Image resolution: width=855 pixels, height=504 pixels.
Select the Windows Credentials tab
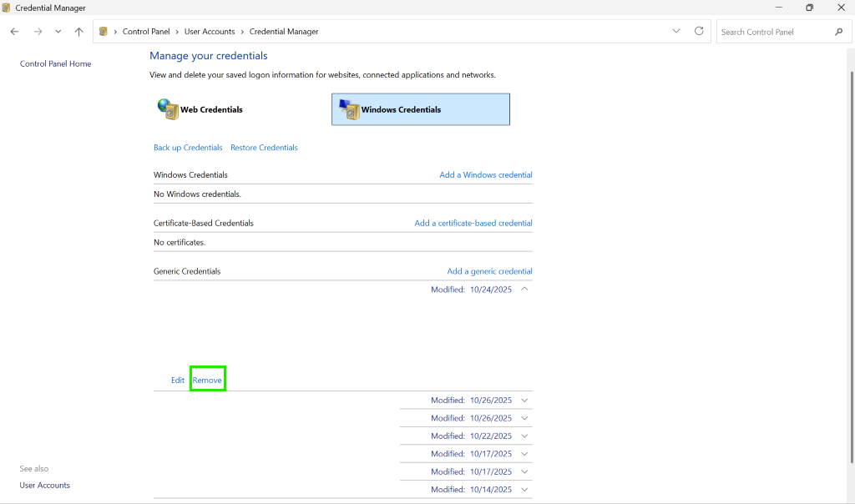(421, 109)
